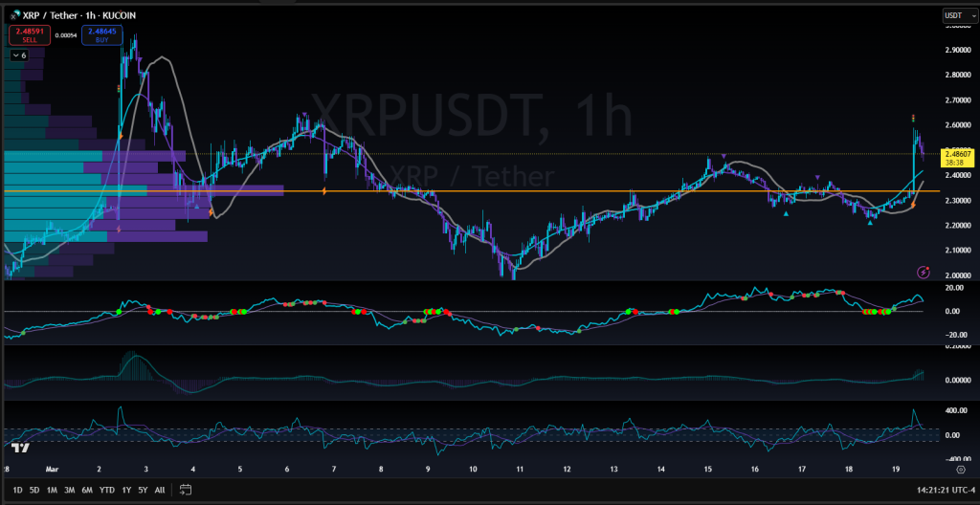Click the 400.00 oscillator axis label
The width and height of the screenshot is (980, 505).
pos(956,411)
